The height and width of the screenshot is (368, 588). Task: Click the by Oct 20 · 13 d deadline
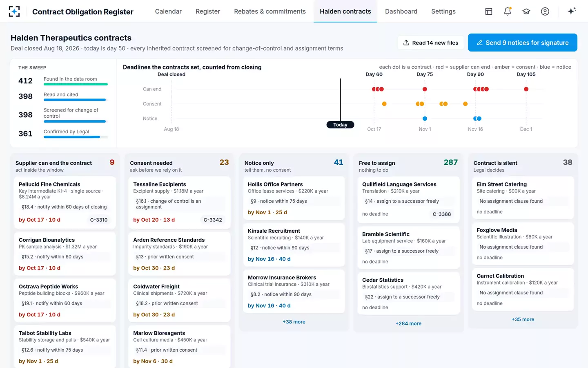coord(154,220)
